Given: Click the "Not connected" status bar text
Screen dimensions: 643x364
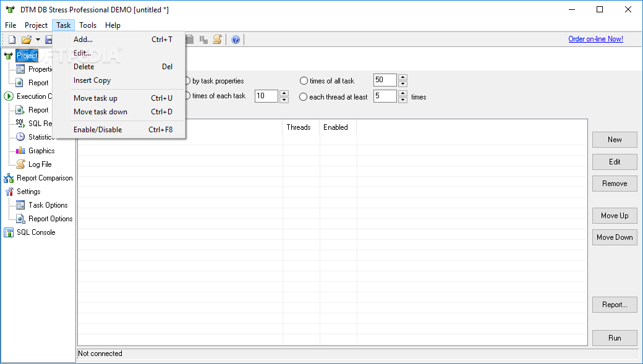Looking at the screenshot, I should tap(100, 353).
